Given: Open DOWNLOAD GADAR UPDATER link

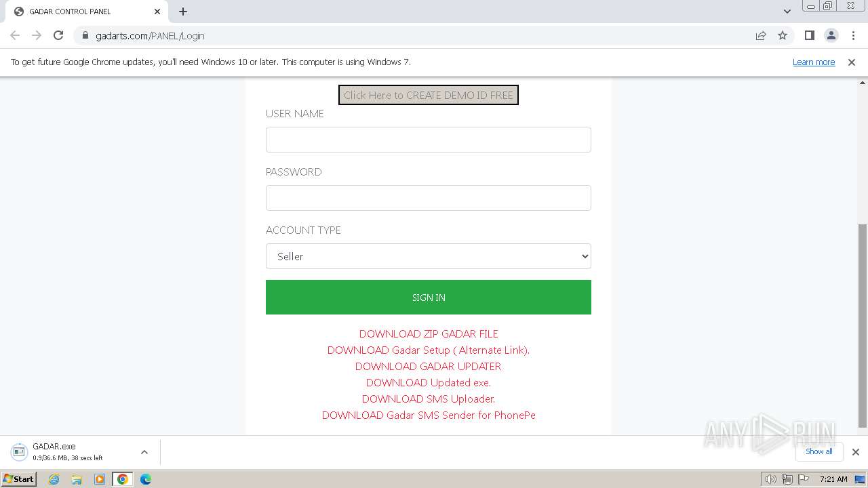Looking at the screenshot, I should click(429, 366).
